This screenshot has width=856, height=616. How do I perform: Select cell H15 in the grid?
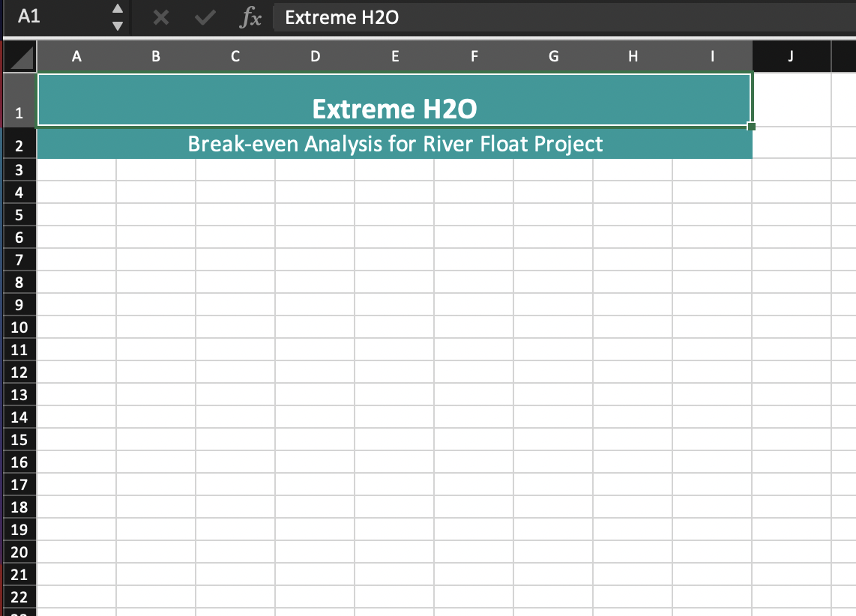[x=633, y=440]
